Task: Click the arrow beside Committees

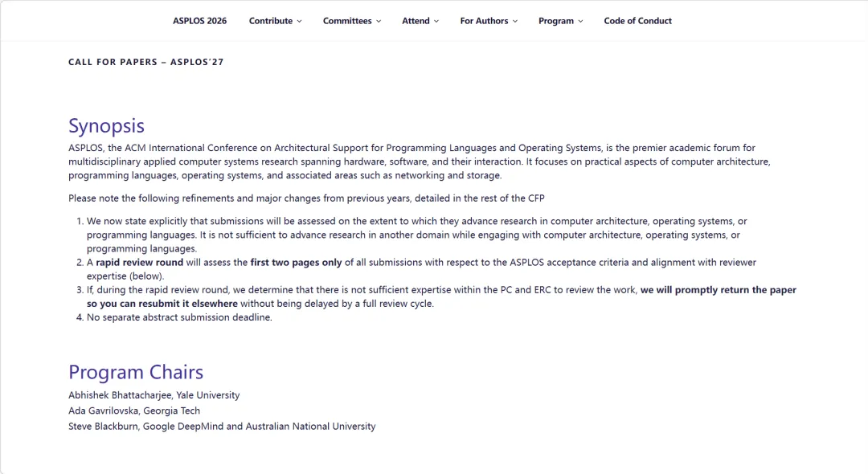Action: point(379,22)
